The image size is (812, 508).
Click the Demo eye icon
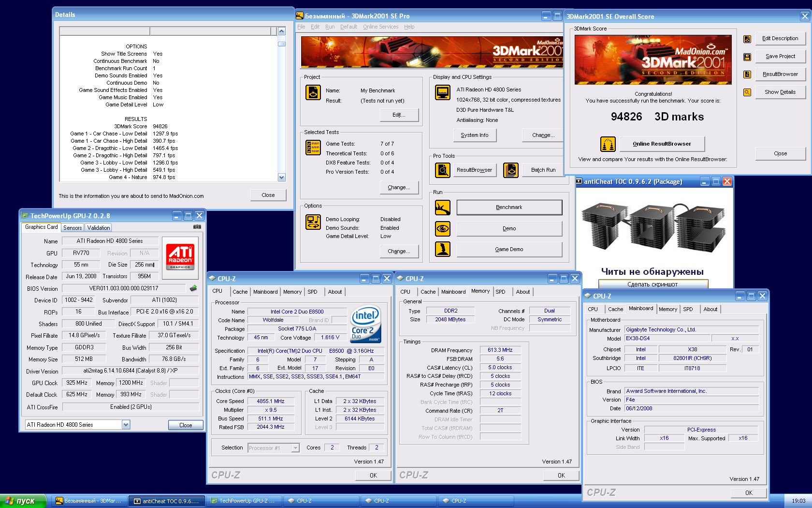click(443, 228)
